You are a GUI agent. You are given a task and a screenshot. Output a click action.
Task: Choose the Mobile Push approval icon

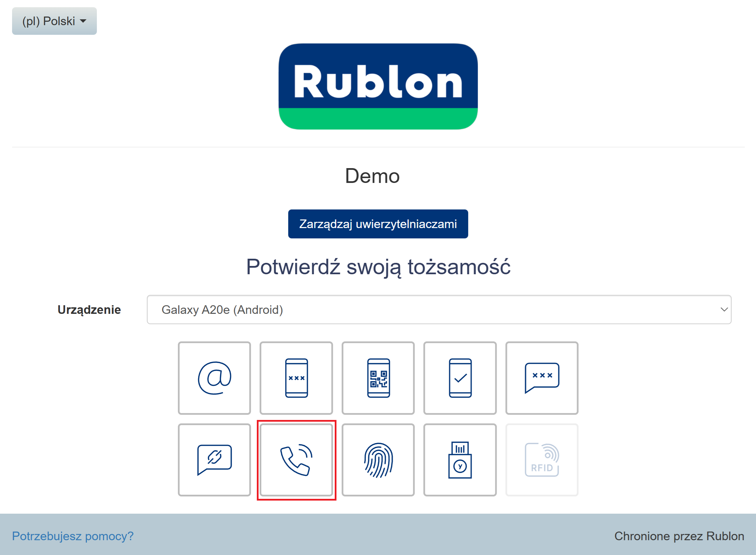460,378
